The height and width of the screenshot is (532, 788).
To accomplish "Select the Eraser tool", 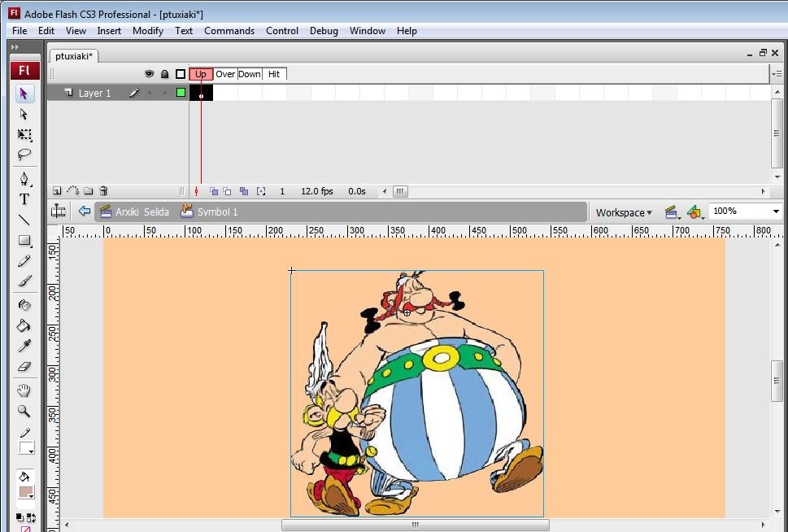I will pos(24,367).
